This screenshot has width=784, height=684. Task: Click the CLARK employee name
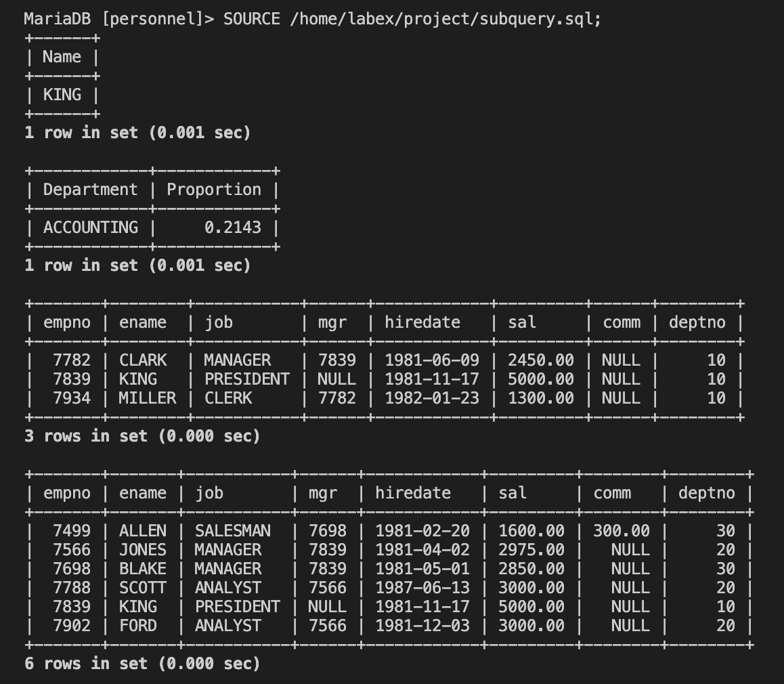click(143, 360)
